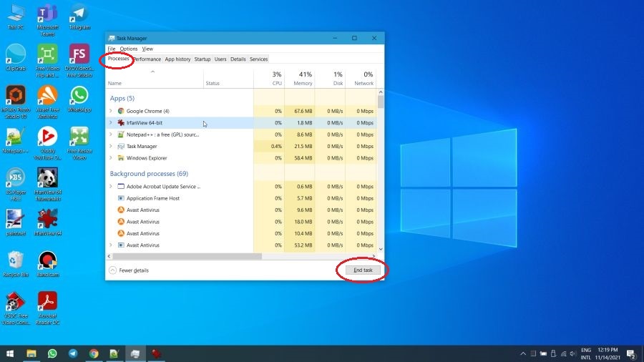
Task: Open the Telegram desktop shortcut
Action: (79, 14)
